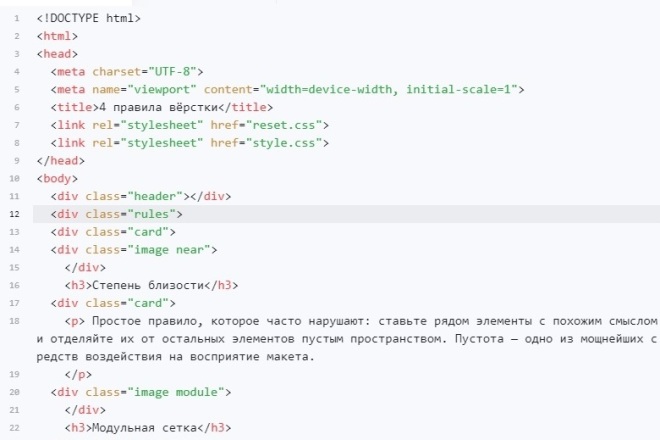Click the "UTF-8" charset value
The height and width of the screenshot is (440, 660).
(x=172, y=72)
